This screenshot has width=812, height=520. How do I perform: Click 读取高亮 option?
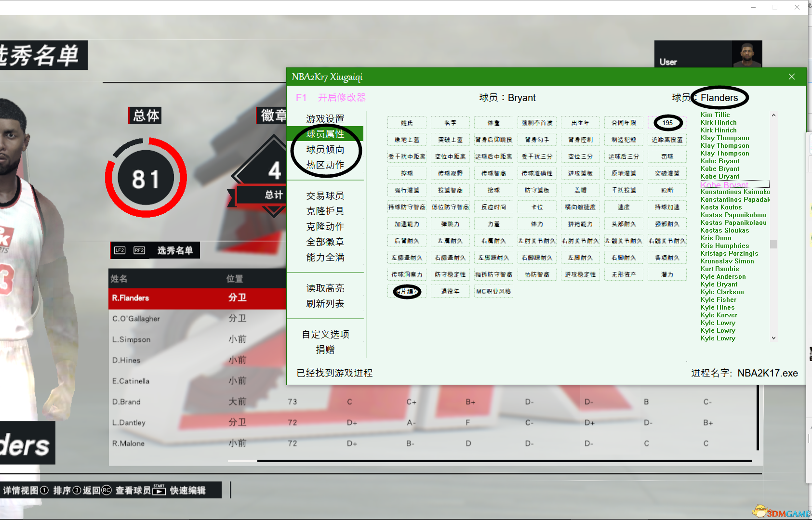pyautogui.click(x=325, y=288)
